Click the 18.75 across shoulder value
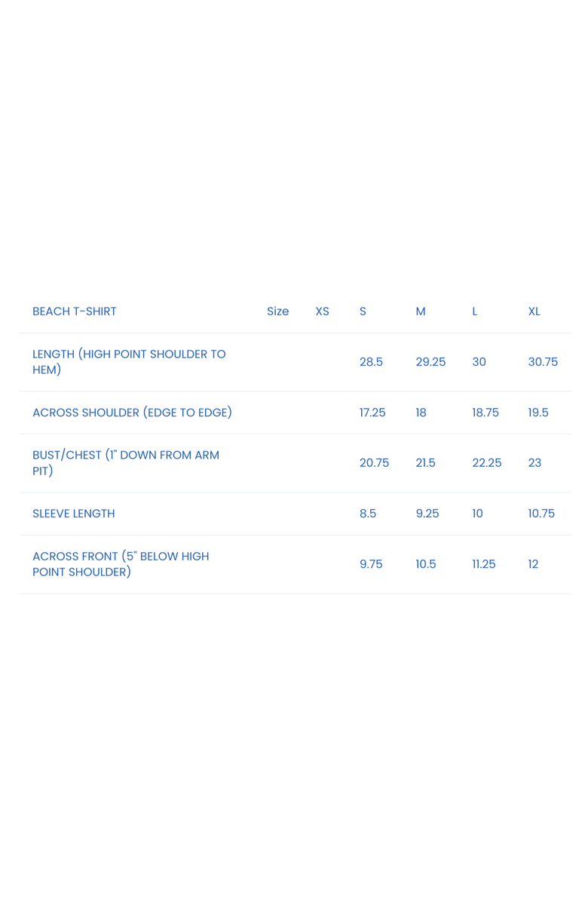The height and width of the screenshot is (902, 588). (485, 413)
